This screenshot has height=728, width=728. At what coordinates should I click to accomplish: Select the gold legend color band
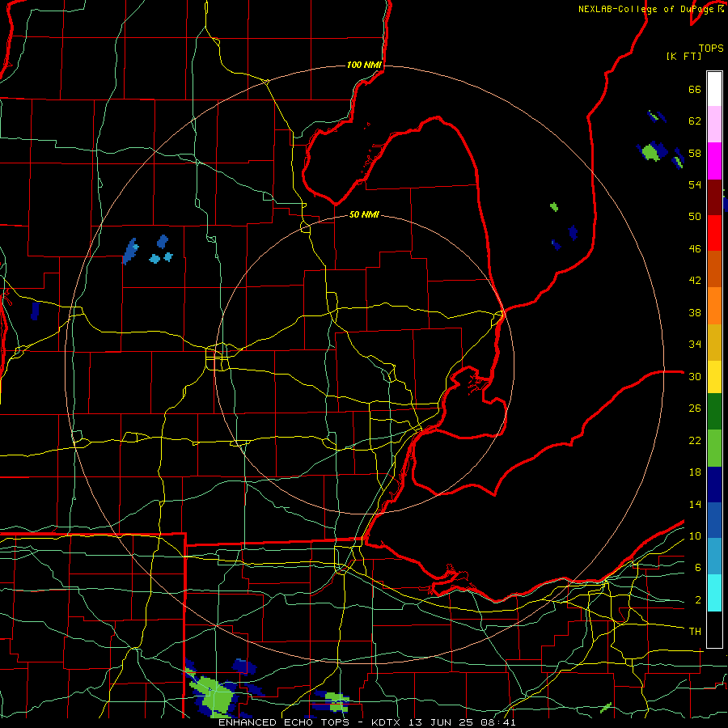714,341
